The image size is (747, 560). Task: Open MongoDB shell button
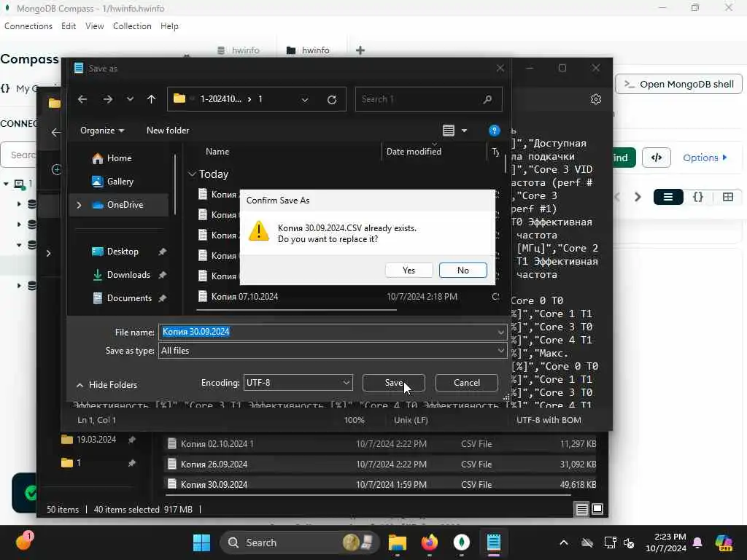pyautogui.click(x=678, y=85)
